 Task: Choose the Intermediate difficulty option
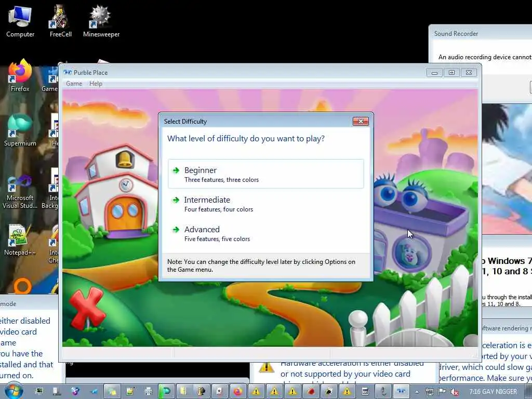pyautogui.click(x=265, y=204)
